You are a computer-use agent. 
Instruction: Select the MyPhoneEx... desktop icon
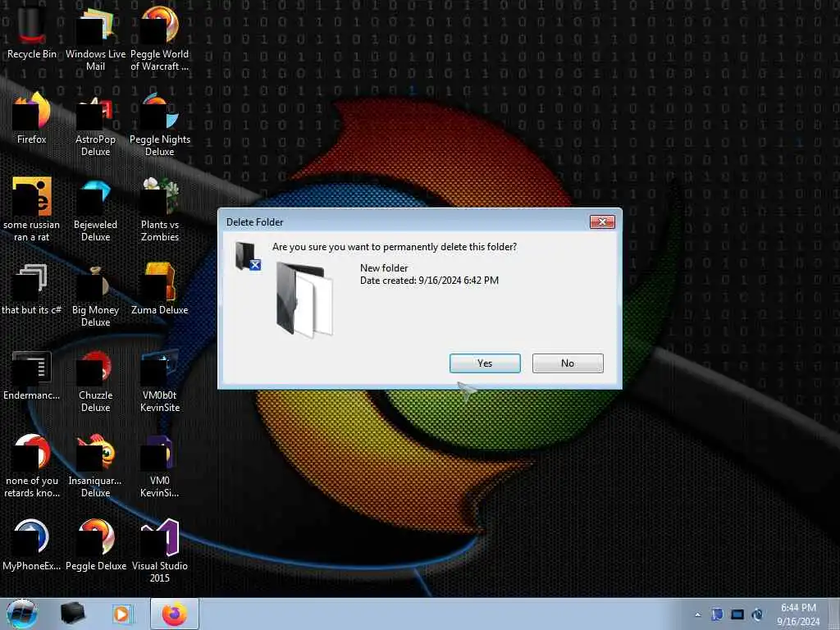(32, 546)
